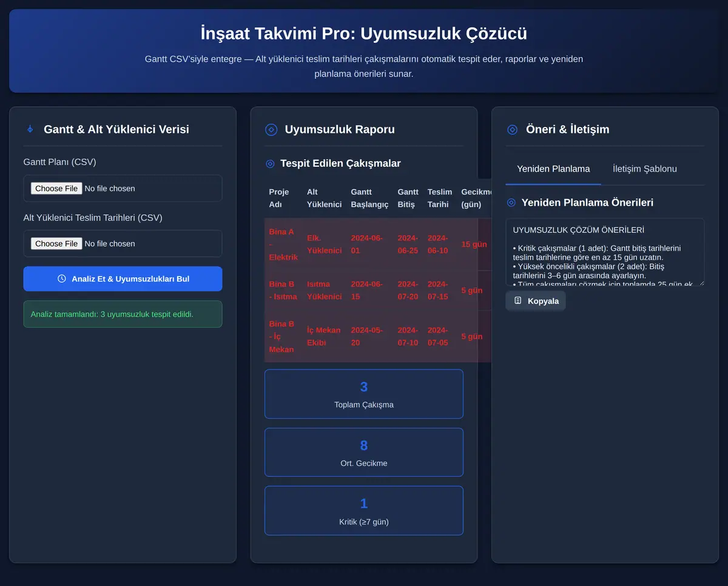728x586 pixels.
Task: Choose file for Alt Yüklenici Teslim Tarihleri
Action: click(56, 244)
